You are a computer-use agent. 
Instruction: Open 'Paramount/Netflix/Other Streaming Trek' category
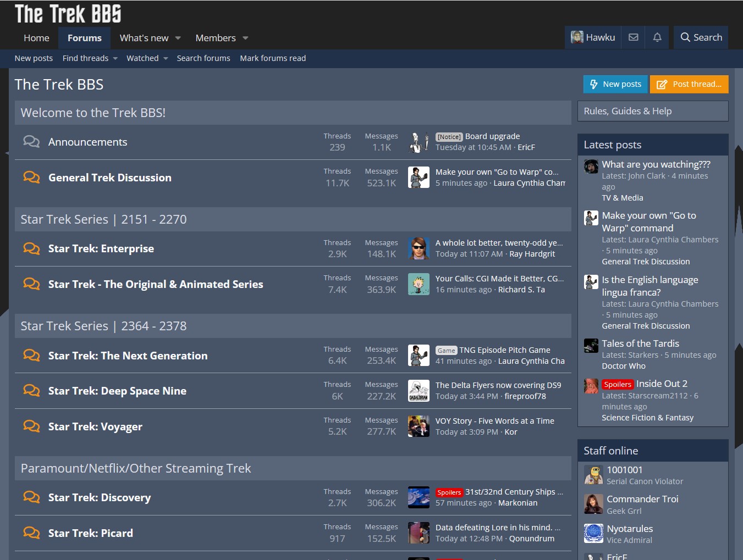click(x=136, y=468)
